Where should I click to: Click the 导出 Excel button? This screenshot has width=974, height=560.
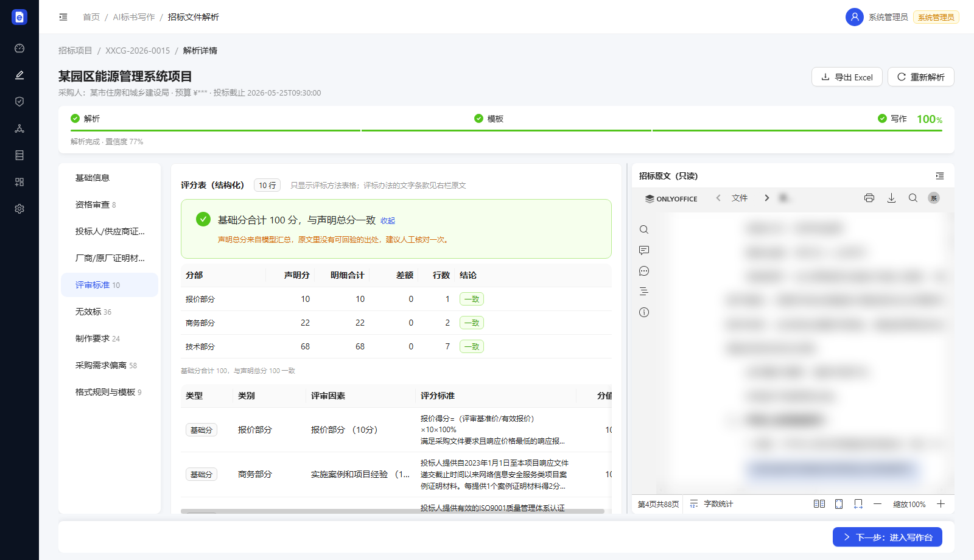pos(847,77)
